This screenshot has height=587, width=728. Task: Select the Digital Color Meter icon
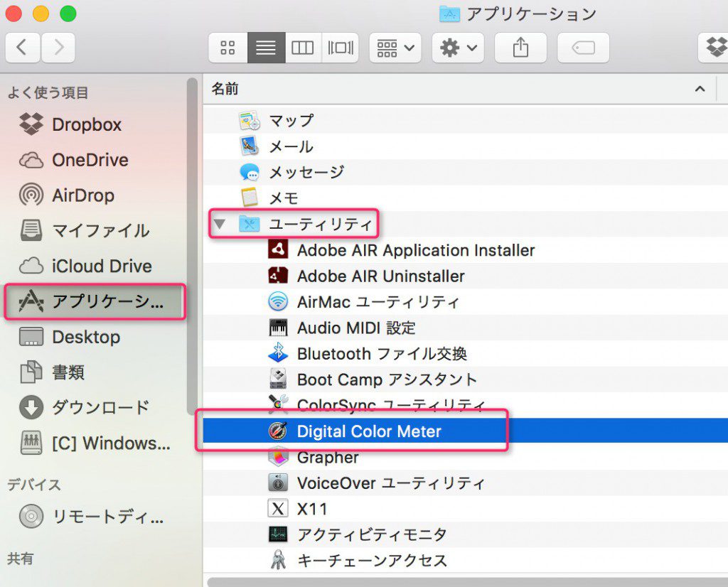coord(278,431)
